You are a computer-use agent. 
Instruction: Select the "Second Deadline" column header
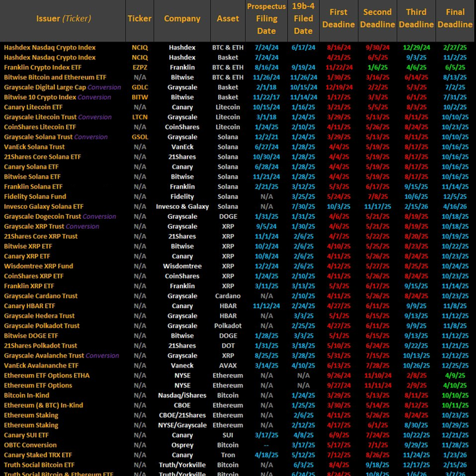pos(377,19)
